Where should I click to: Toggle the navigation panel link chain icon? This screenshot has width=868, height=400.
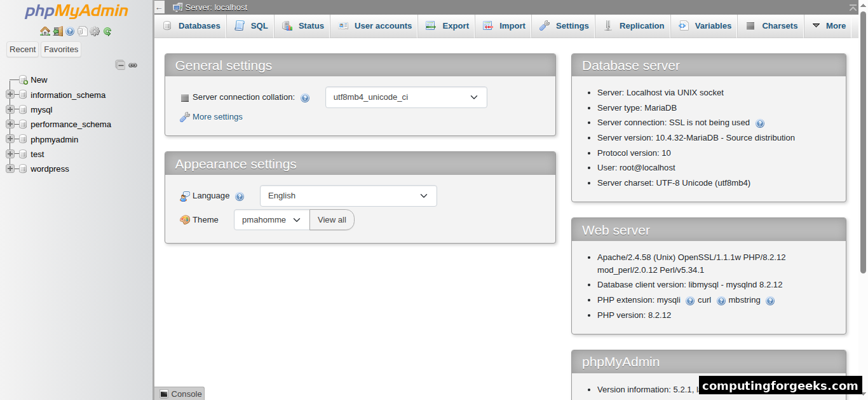tap(133, 65)
